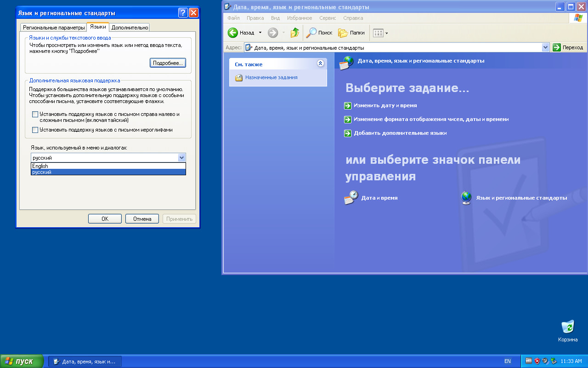Open the forward history dropdown arrow
Screen dimensions: 588x368
pos(283,33)
